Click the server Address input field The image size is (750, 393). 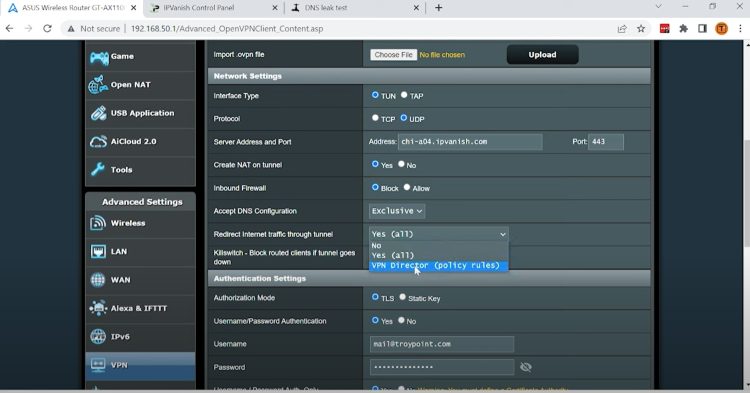[x=470, y=142]
